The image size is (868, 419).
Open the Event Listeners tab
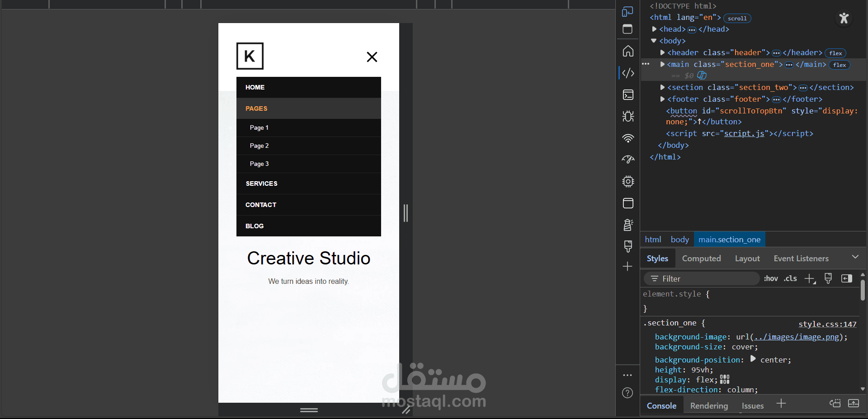point(801,259)
